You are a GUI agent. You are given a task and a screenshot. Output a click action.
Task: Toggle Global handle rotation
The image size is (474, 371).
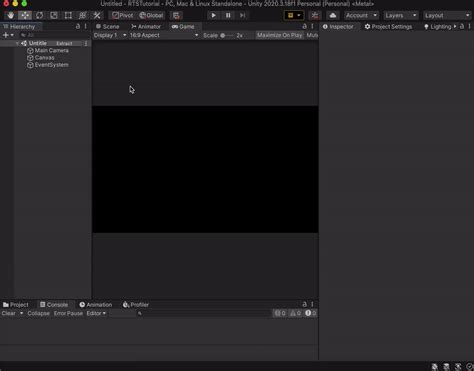[x=151, y=15]
